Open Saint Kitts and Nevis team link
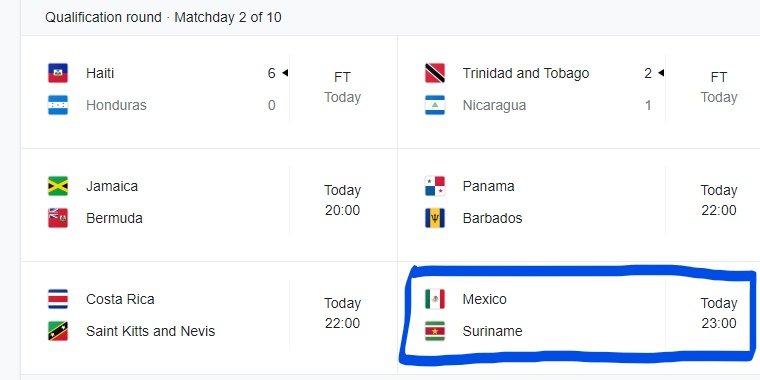This screenshot has height=380, width=760. 151,331
